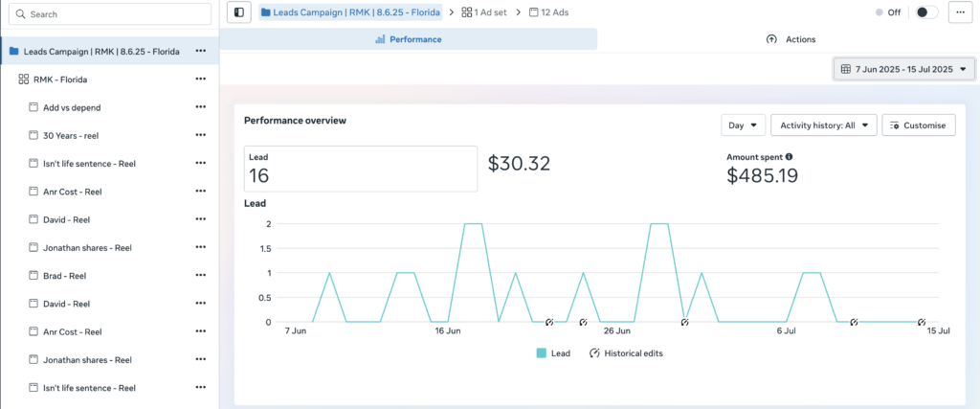Click the info icon beside Amount spent
Screen dimensions: 980x409
pyautogui.click(x=789, y=156)
